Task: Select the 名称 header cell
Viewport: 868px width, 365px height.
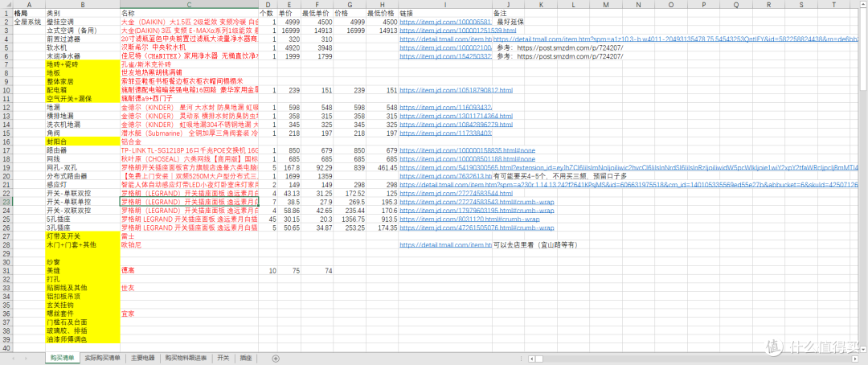Action: pos(190,13)
